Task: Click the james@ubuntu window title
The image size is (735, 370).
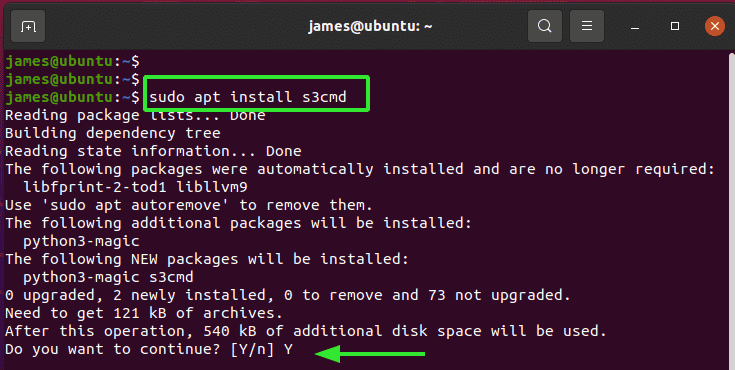Action: pyautogui.click(x=370, y=26)
